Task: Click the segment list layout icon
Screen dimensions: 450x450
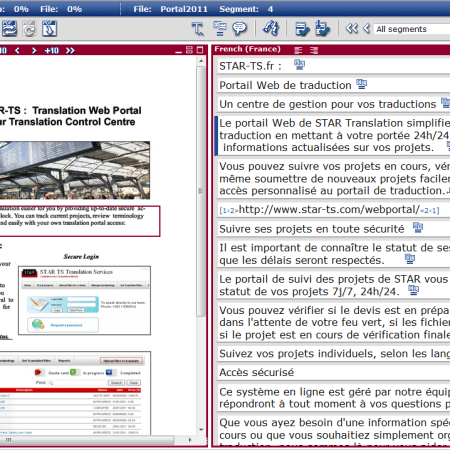Action: coord(220,28)
